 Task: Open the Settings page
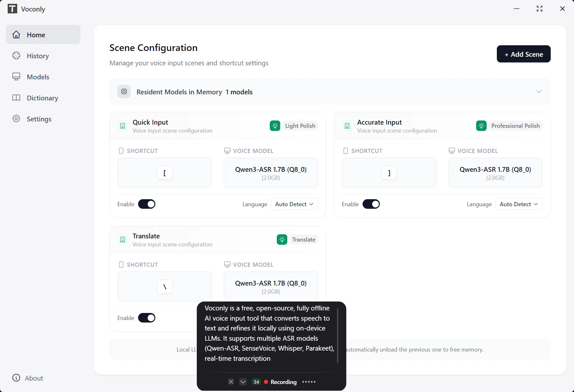tap(43, 119)
